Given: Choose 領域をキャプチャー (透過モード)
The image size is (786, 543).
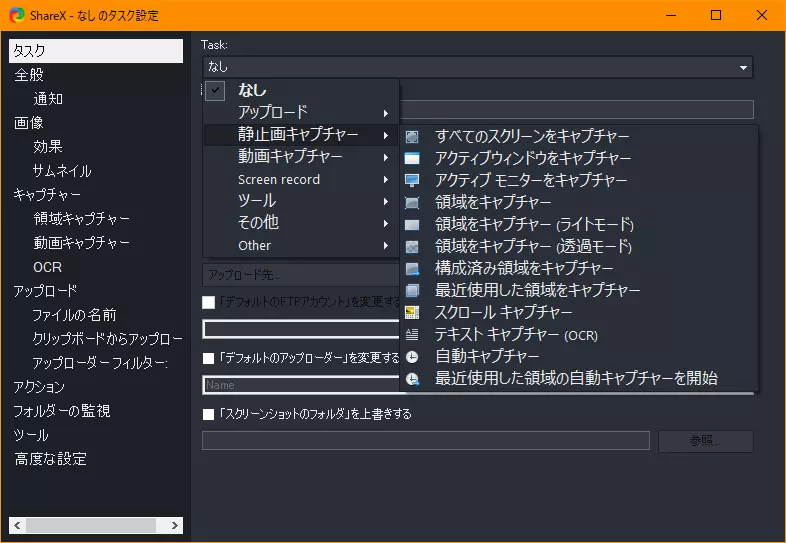Looking at the screenshot, I should (579, 247).
